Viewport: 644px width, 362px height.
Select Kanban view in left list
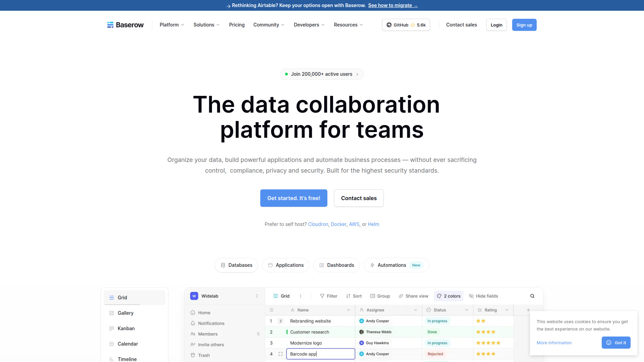(x=135, y=328)
